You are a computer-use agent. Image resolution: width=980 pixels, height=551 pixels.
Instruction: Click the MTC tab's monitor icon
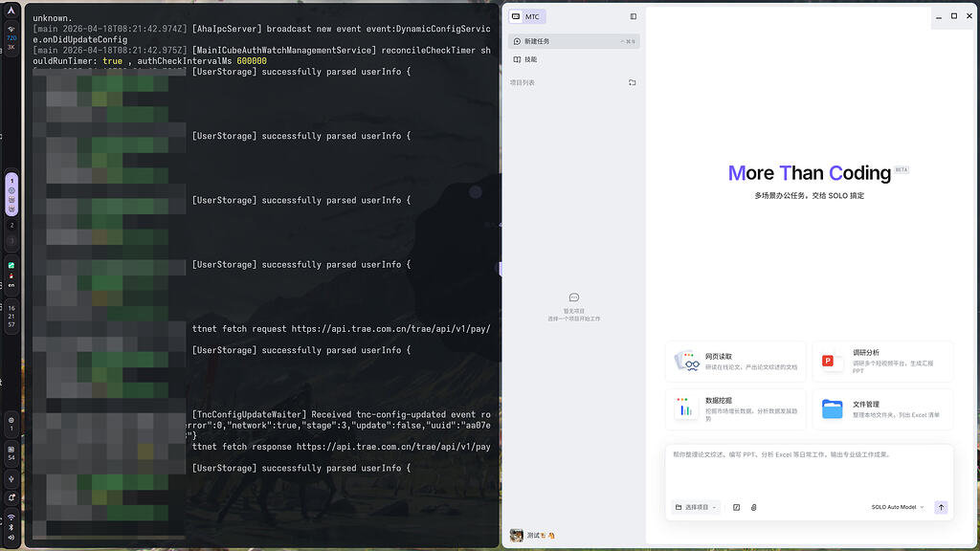point(516,17)
